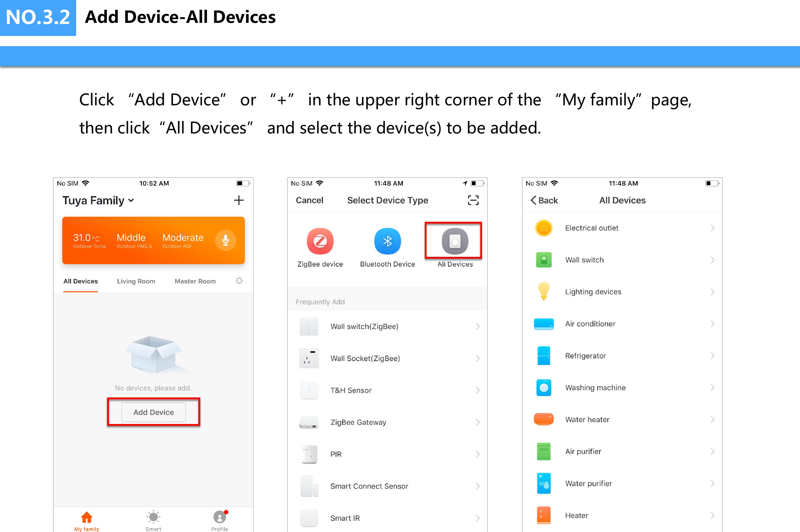The width and height of the screenshot is (800, 532).
Task: Select the Water heater device icon
Action: pos(543,419)
